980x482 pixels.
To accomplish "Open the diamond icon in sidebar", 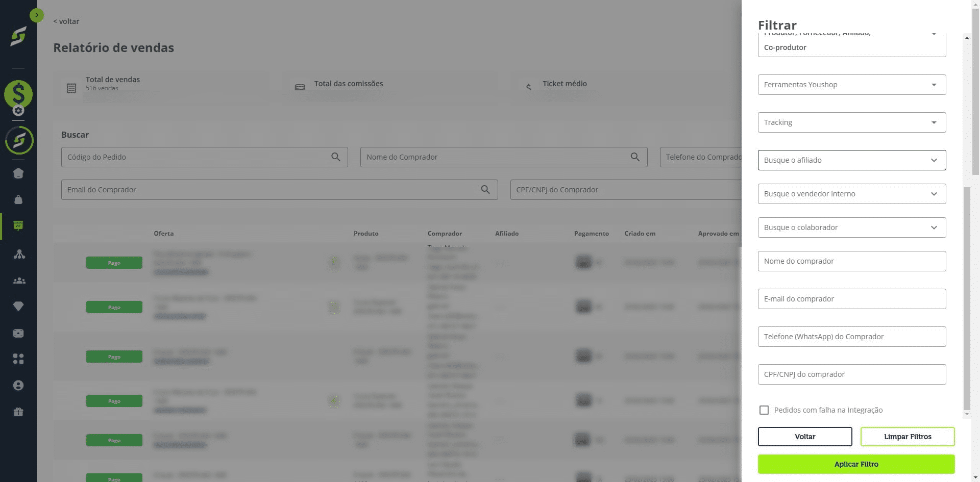I will 18,307.
